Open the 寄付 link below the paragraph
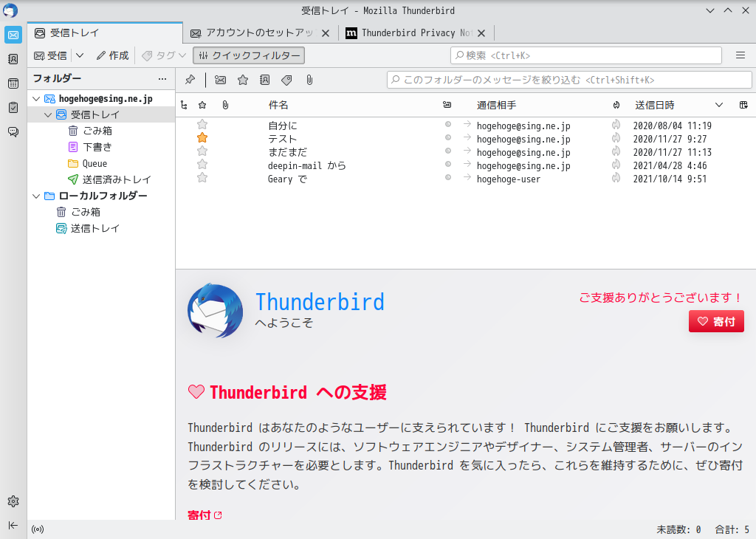Image resolution: width=756 pixels, height=539 pixels. pos(205,515)
